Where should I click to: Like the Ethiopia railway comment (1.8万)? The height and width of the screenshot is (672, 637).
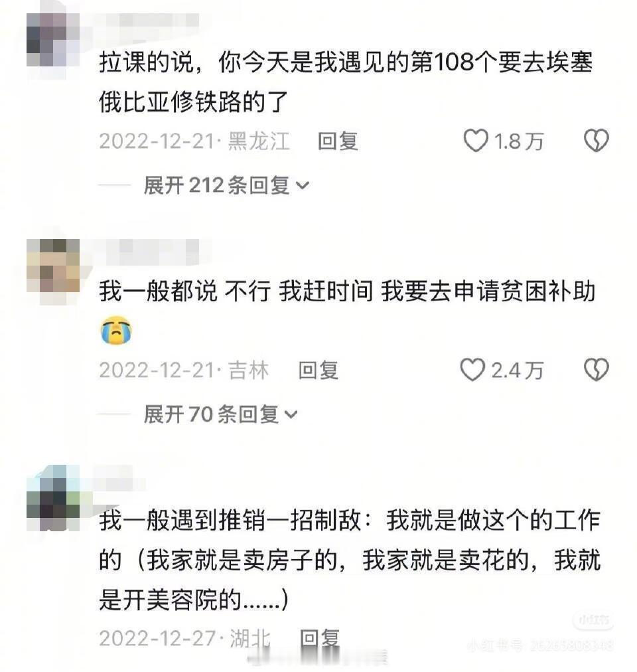click(476, 141)
